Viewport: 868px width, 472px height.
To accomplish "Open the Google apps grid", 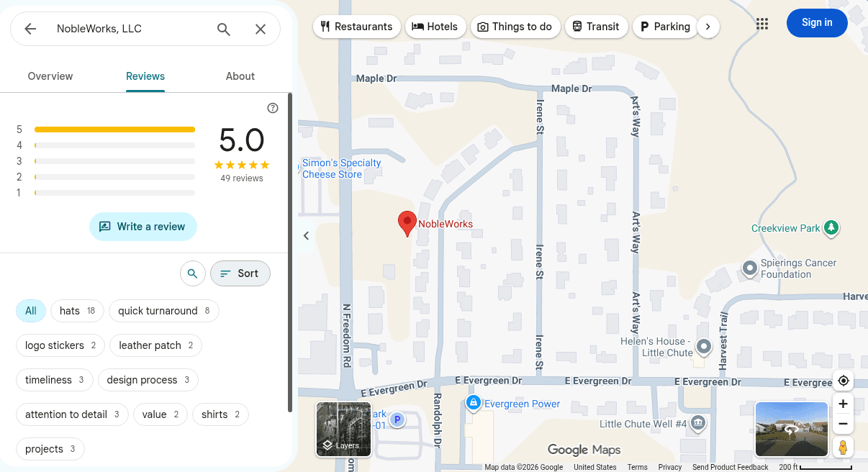I will (762, 23).
